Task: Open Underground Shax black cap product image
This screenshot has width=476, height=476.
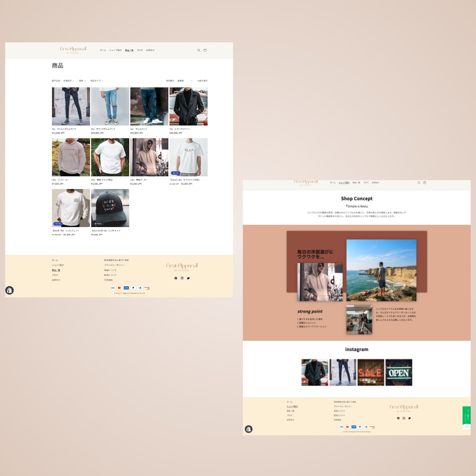Action: click(x=110, y=208)
